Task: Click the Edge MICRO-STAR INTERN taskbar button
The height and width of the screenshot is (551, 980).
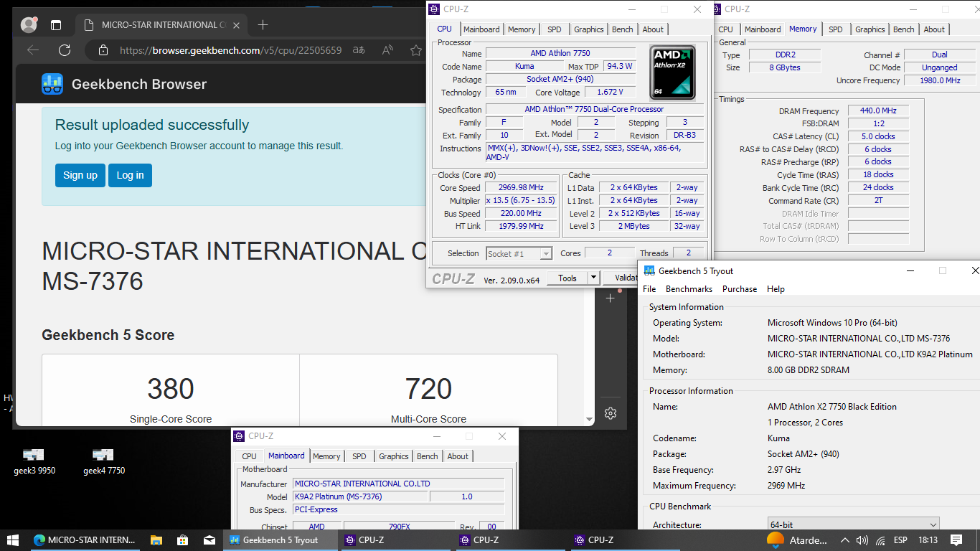Action: (x=85, y=540)
